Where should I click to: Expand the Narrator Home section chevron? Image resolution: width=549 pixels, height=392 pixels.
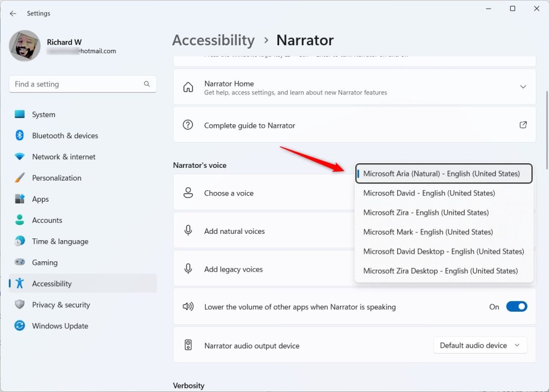click(523, 87)
